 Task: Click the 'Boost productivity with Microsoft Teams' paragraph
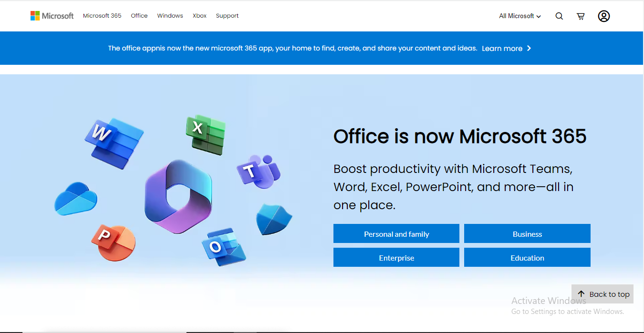pyautogui.click(x=454, y=187)
